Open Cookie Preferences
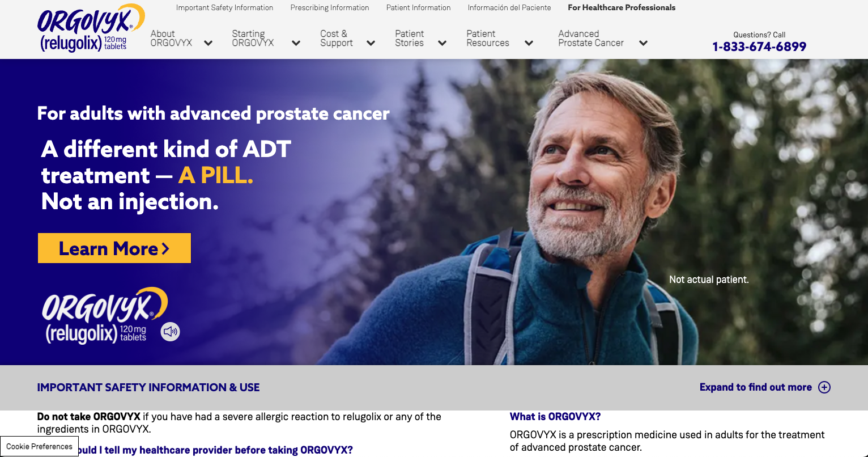 coord(39,446)
